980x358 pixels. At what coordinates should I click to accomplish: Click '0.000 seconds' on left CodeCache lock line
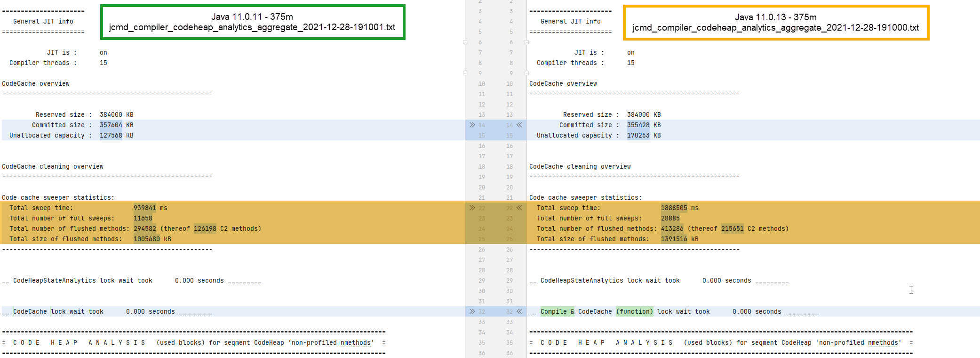pyautogui.click(x=151, y=311)
